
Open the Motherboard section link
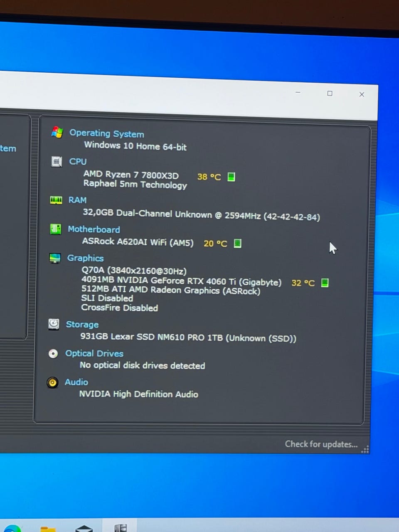point(94,229)
